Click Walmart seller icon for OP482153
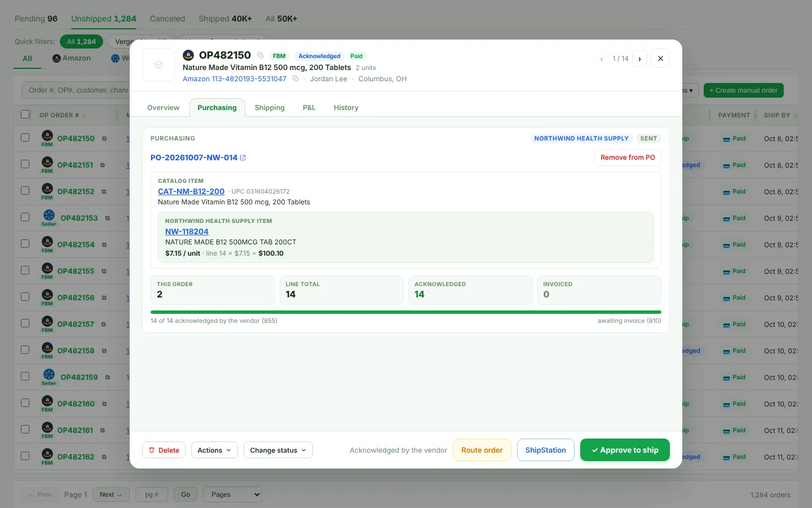812x508 pixels. [49, 215]
